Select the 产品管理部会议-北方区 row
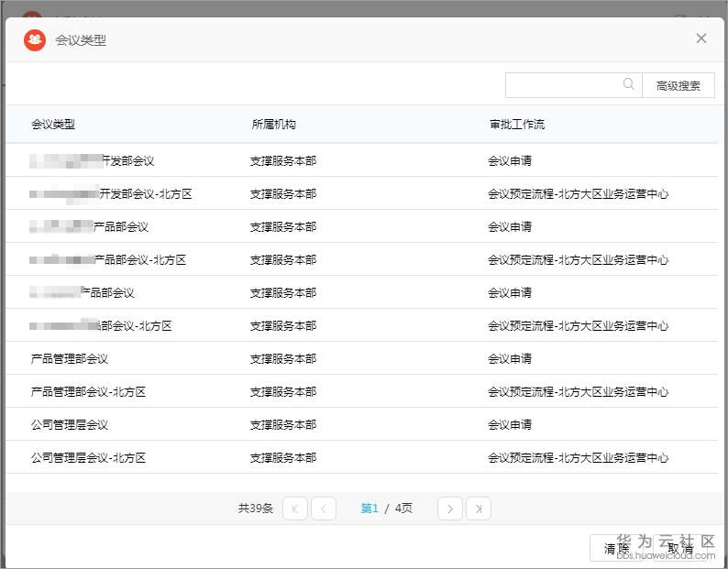 [361, 391]
